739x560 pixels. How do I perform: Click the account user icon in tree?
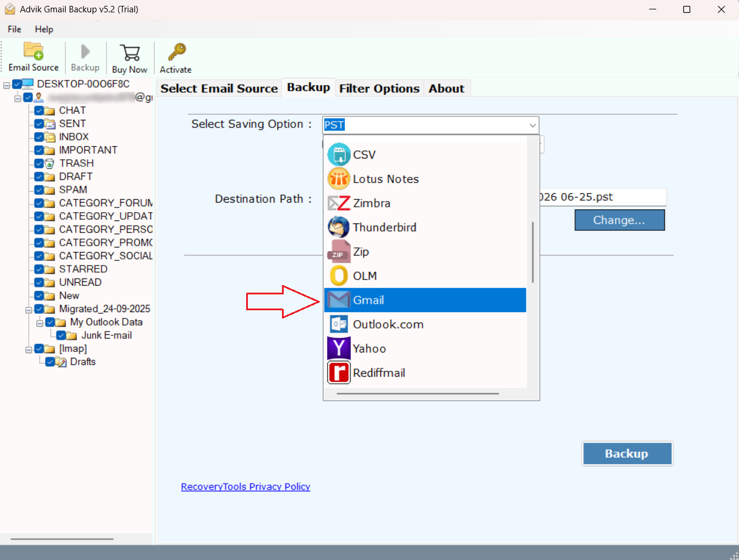click(39, 98)
